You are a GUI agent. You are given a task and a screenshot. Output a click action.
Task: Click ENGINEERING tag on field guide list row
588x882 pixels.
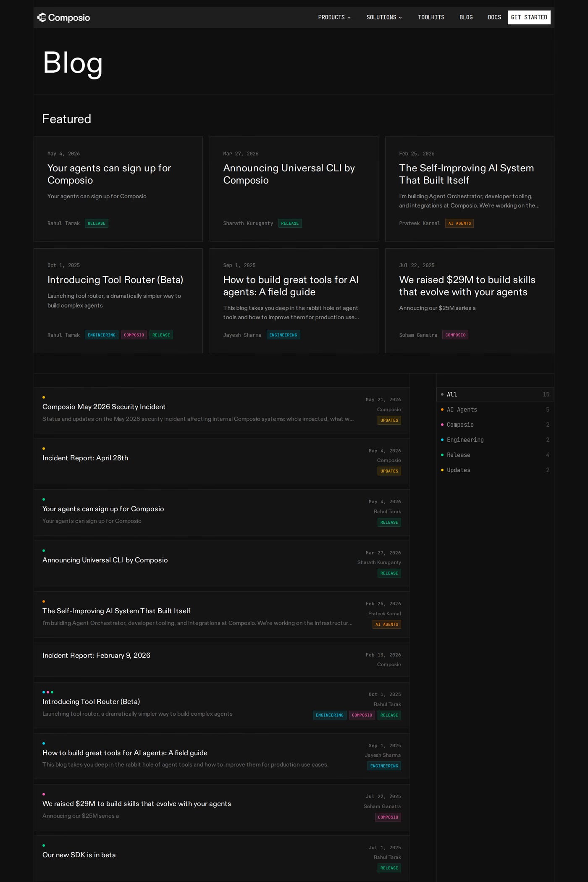coord(384,766)
